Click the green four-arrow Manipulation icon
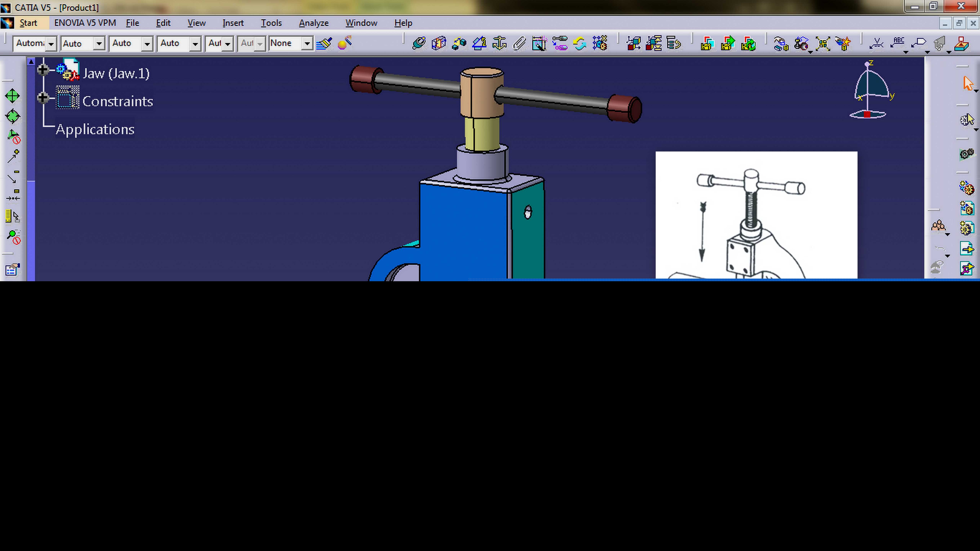 [x=13, y=96]
